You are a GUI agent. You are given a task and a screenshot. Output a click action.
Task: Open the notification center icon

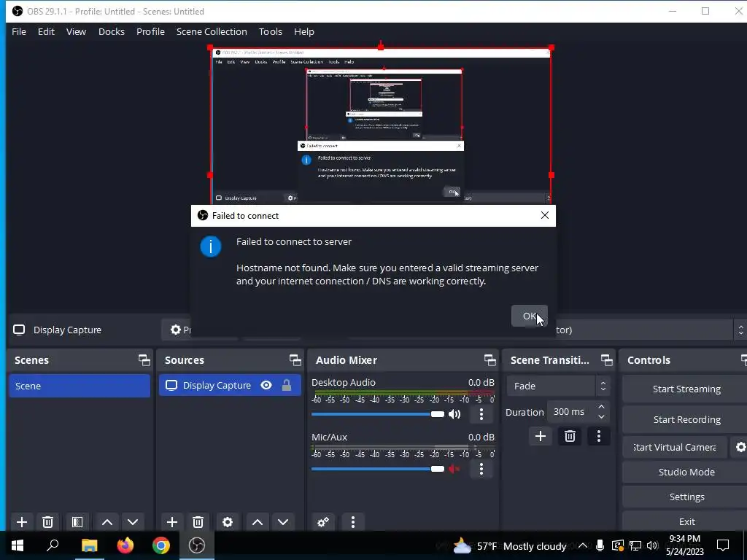(723, 545)
